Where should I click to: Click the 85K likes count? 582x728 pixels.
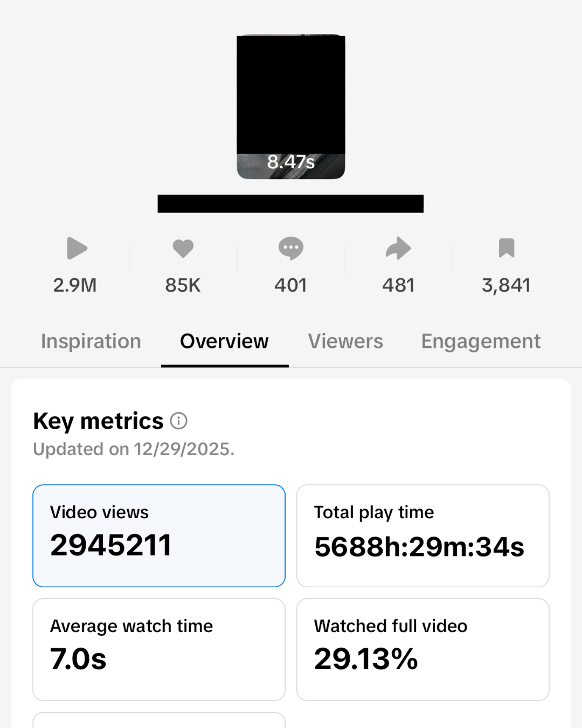[183, 285]
